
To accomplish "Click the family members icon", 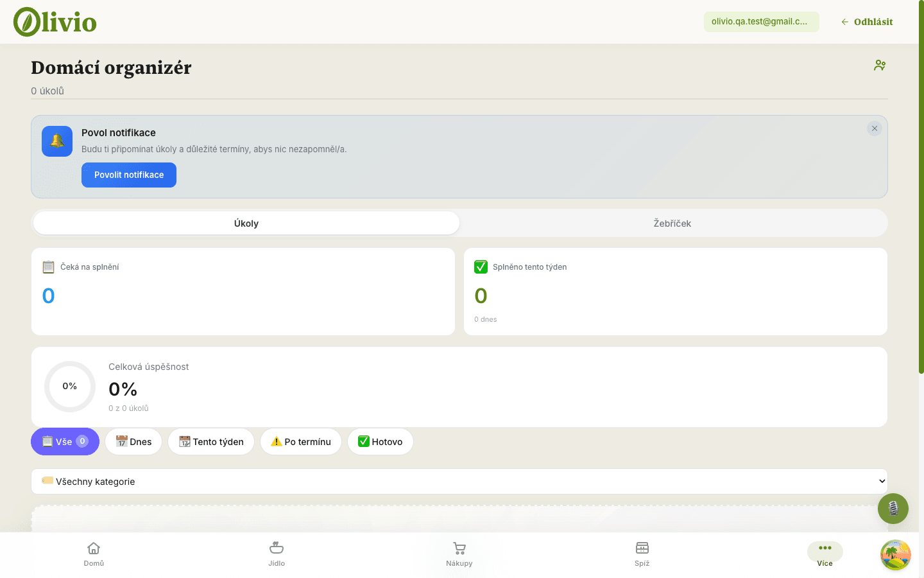I will (x=880, y=66).
